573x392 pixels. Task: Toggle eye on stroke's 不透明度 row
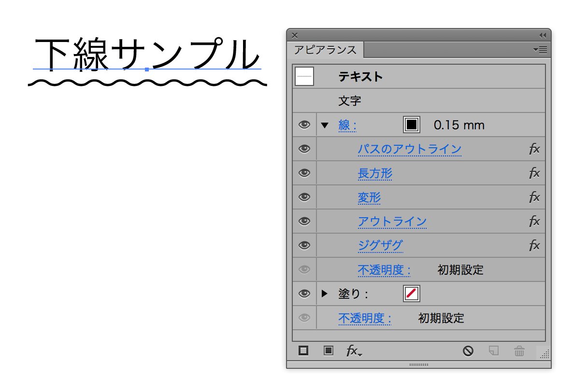pyautogui.click(x=304, y=269)
